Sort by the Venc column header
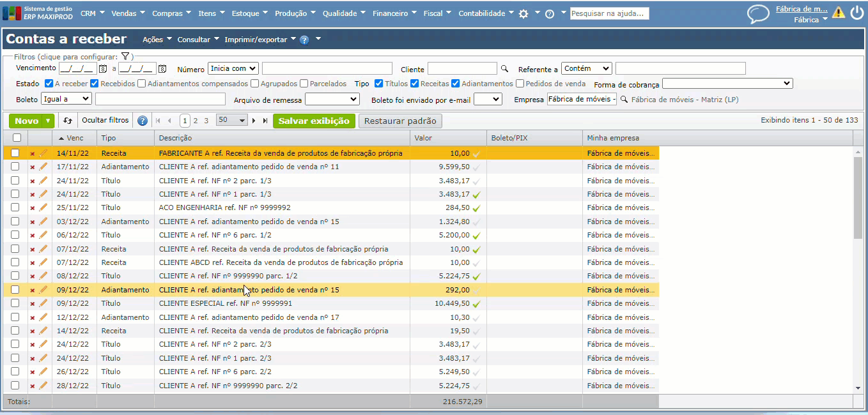Image resolution: width=868 pixels, height=415 pixels. [74, 138]
